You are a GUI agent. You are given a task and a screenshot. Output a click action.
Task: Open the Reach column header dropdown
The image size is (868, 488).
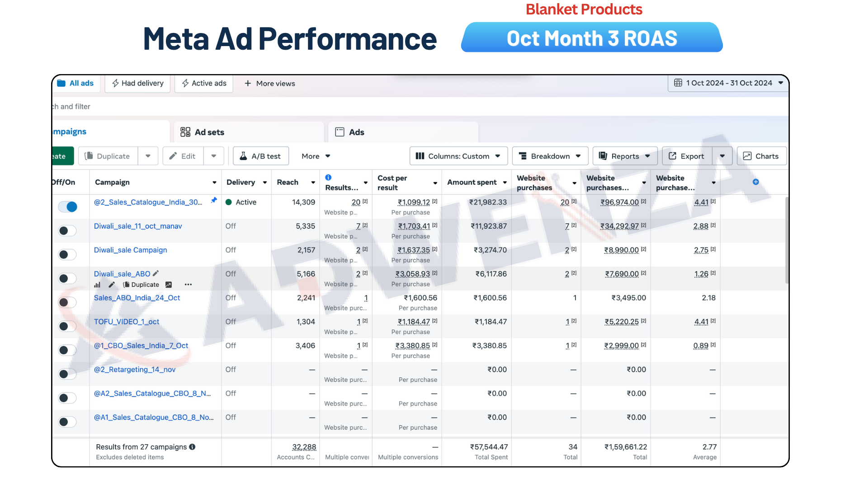pyautogui.click(x=313, y=183)
